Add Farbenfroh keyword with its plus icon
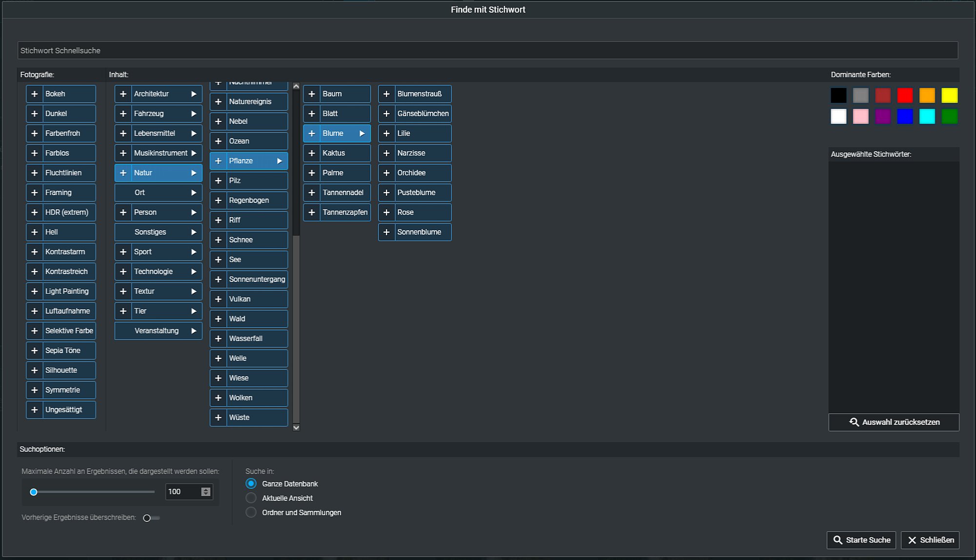The image size is (976, 560). 35,133
